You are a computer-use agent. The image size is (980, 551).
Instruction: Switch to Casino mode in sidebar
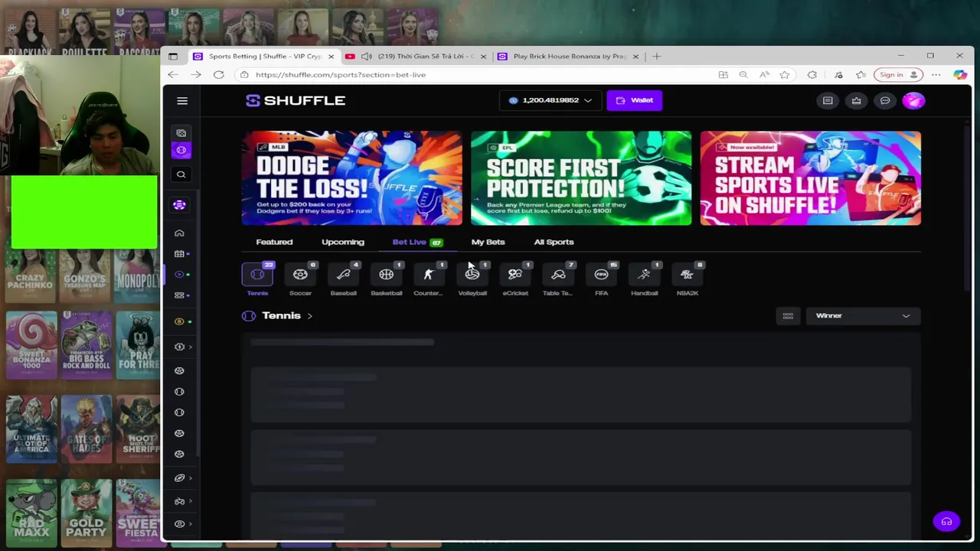tap(181, 133)
